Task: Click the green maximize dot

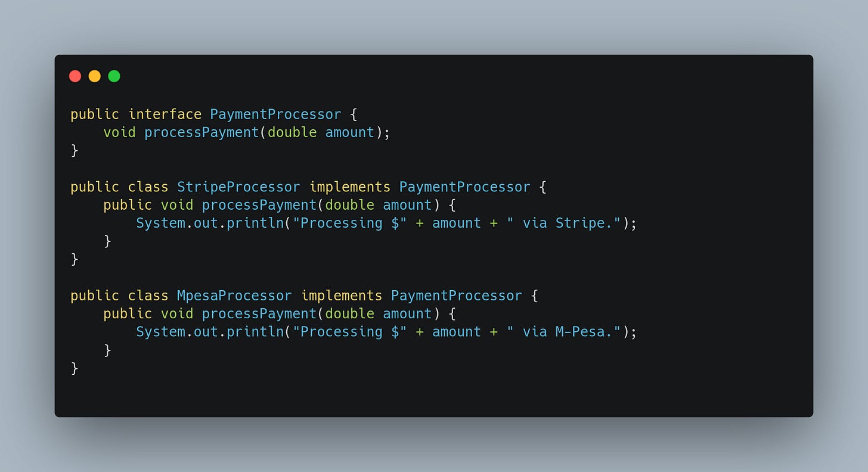Action: (114, 76)
